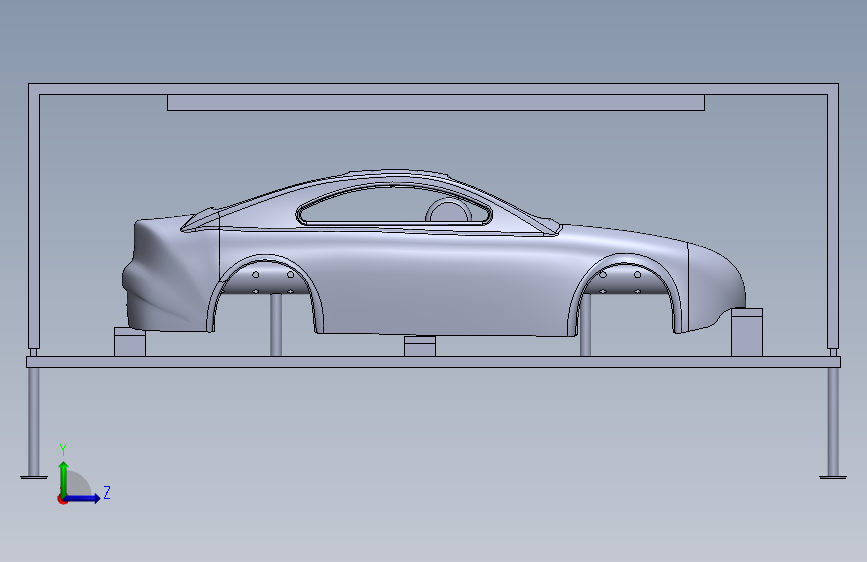Select the overhead rectangular panel under the frame
This screenshot has height=562, width=867.
436,103
